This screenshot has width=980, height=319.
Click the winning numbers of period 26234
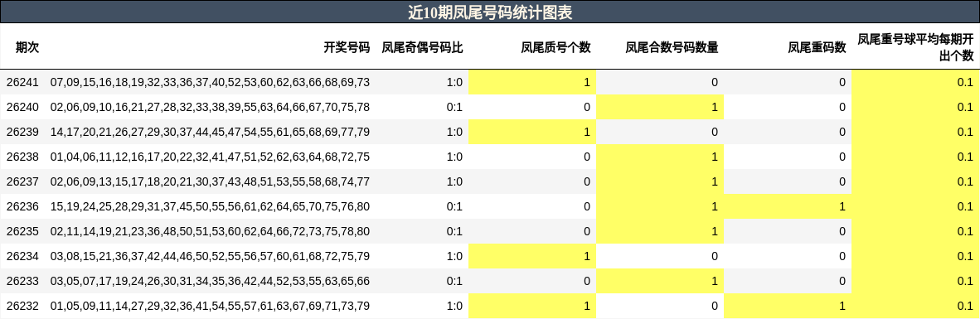pos(210,257)
